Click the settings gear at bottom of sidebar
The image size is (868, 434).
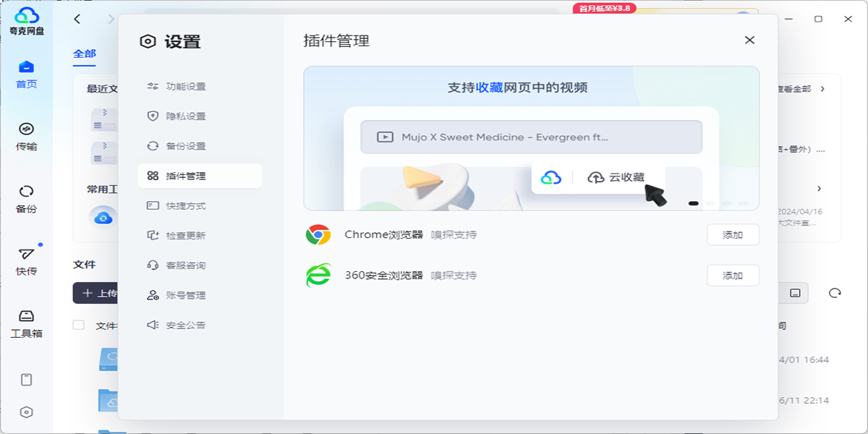[27, 412]
